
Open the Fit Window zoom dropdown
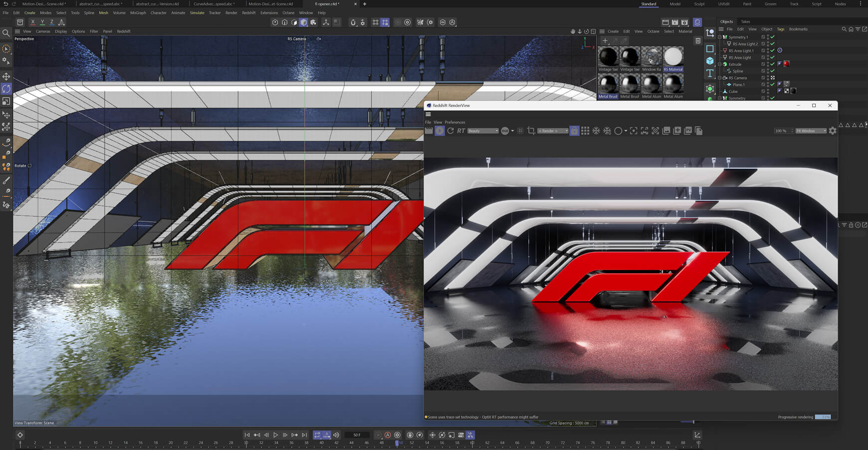811,131
